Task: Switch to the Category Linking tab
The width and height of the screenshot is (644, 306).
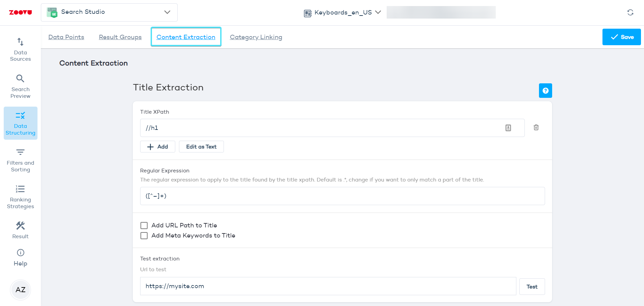Action: point(256,37)
